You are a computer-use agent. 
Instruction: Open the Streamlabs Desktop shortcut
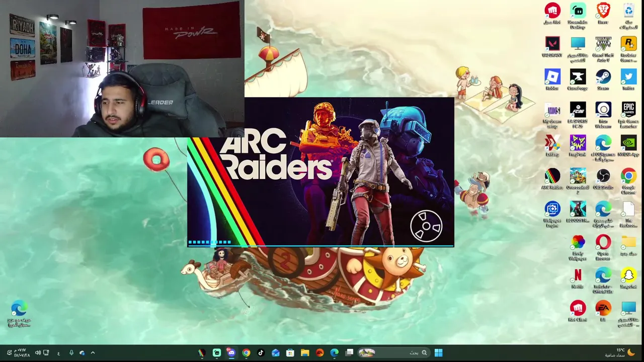tap(578, 16)
